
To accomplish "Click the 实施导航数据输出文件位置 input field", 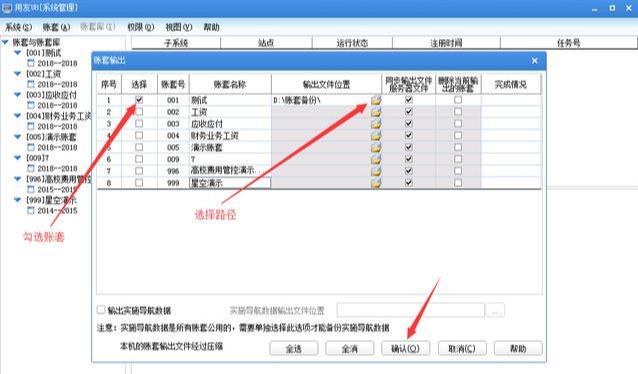I will pyautogui.click(x=411, y=311).
